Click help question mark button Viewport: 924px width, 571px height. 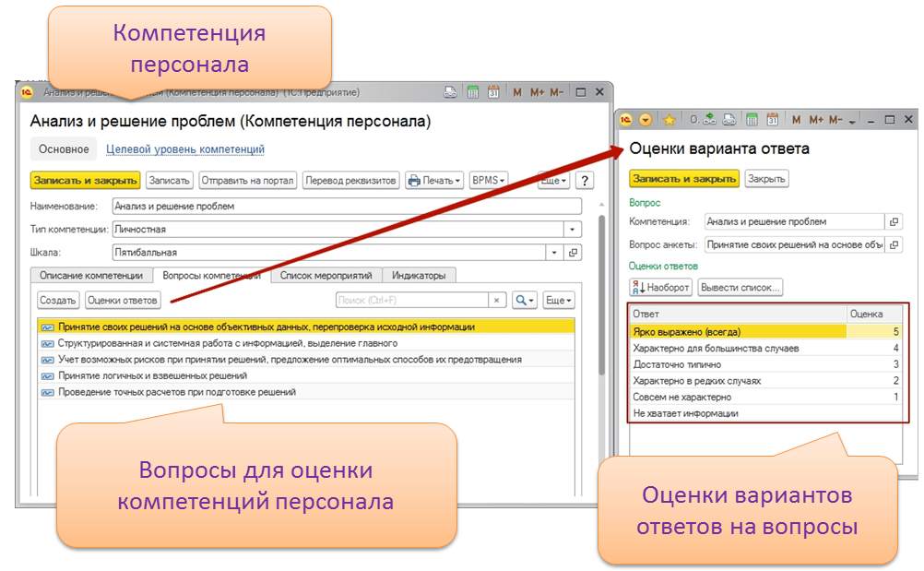tap(585, 181)
